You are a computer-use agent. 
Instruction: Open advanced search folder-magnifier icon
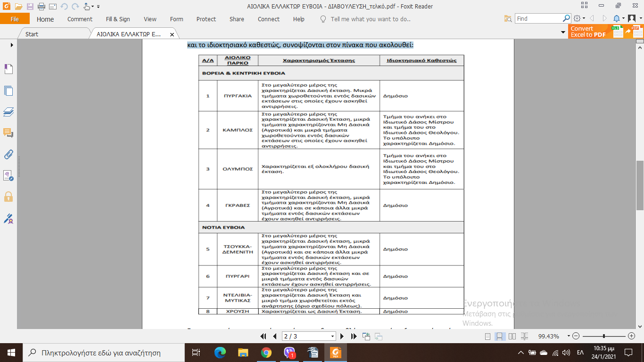point(508,19)
